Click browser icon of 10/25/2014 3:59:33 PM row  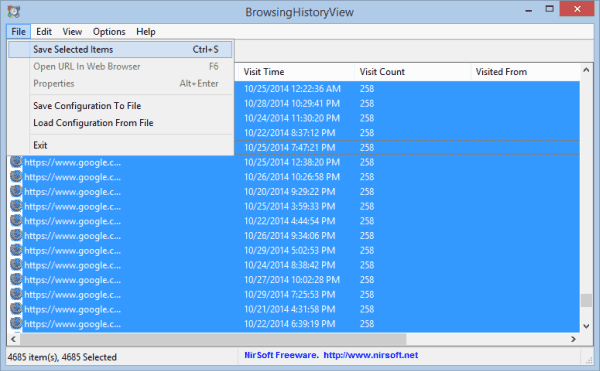(x=16, y=206)
